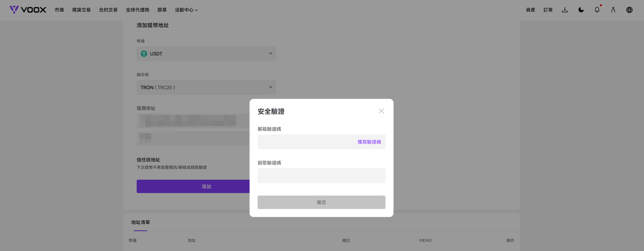Expand the USDT currency dropdown
Viewport: 644px width, 251px height.
point(206,54)
